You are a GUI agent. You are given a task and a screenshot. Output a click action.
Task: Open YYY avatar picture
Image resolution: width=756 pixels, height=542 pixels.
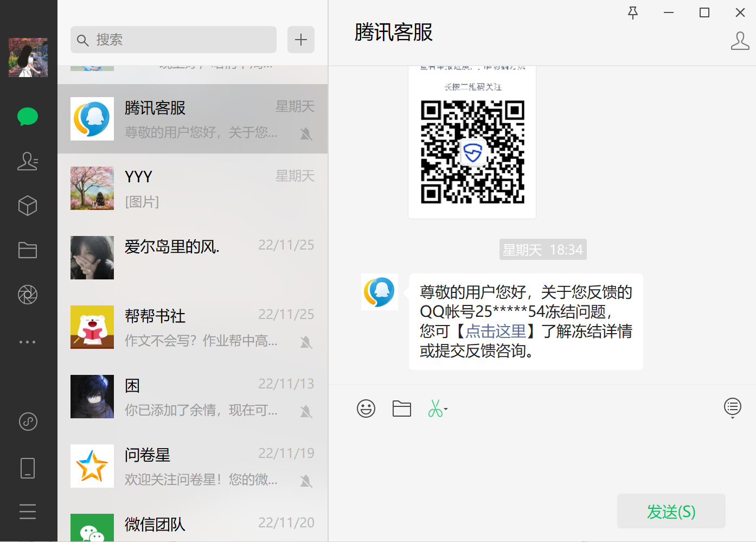pos(92,188)
